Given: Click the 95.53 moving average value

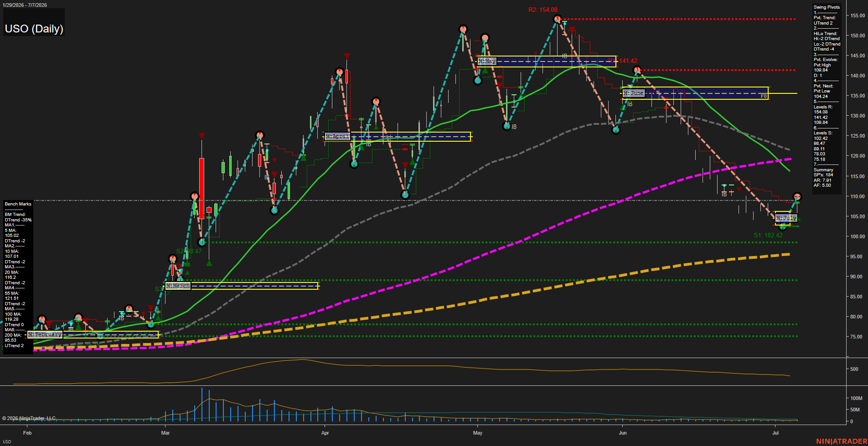Looking at the screenshot, I should 10,340.
